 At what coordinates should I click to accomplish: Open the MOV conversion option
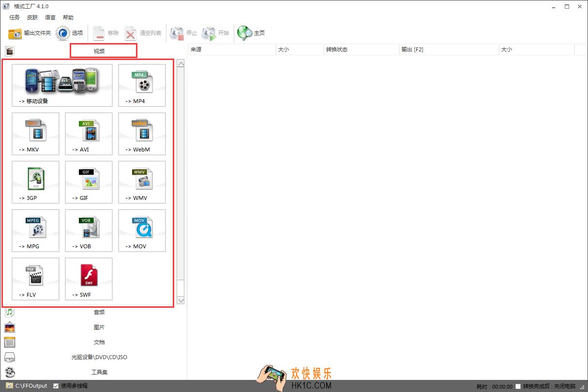point(142,230)
